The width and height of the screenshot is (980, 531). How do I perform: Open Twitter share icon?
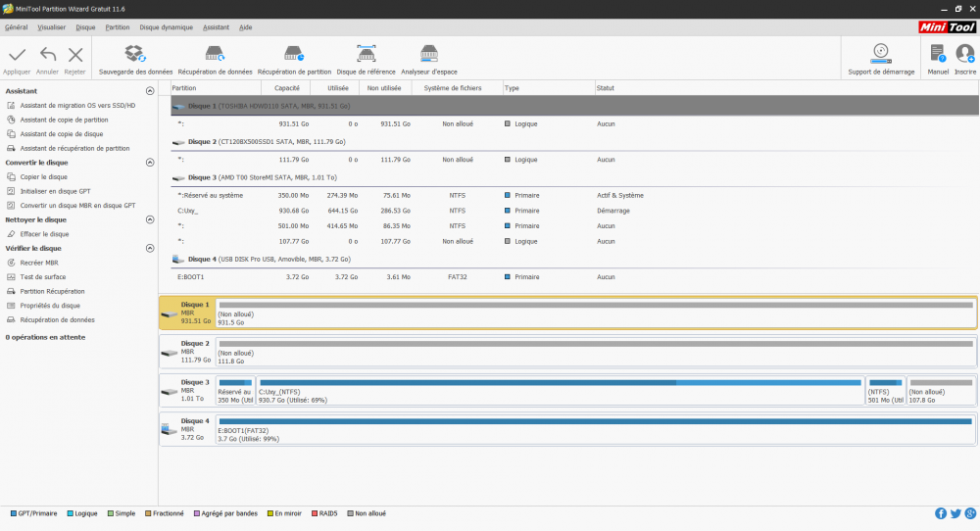pyautogui.click(x=955, y=513)
